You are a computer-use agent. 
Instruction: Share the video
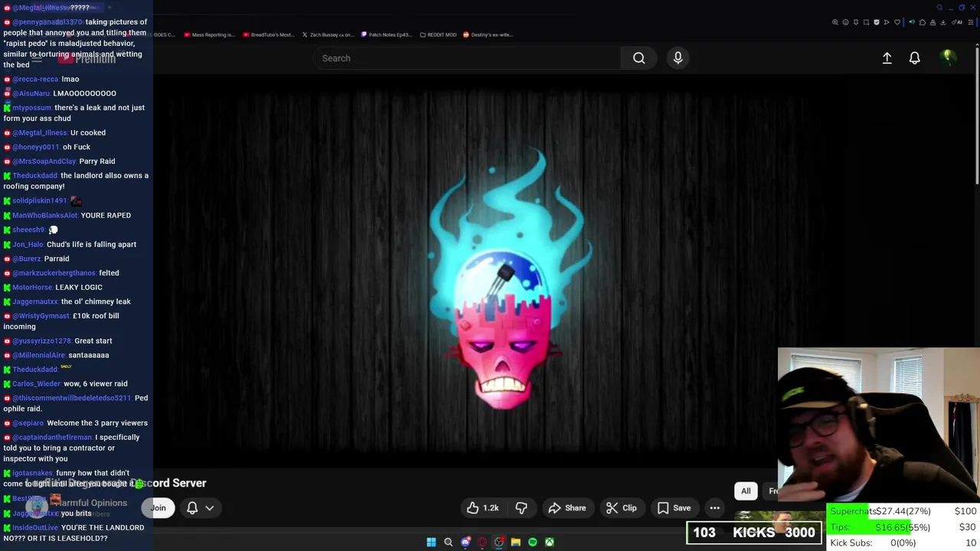(567, 508)
